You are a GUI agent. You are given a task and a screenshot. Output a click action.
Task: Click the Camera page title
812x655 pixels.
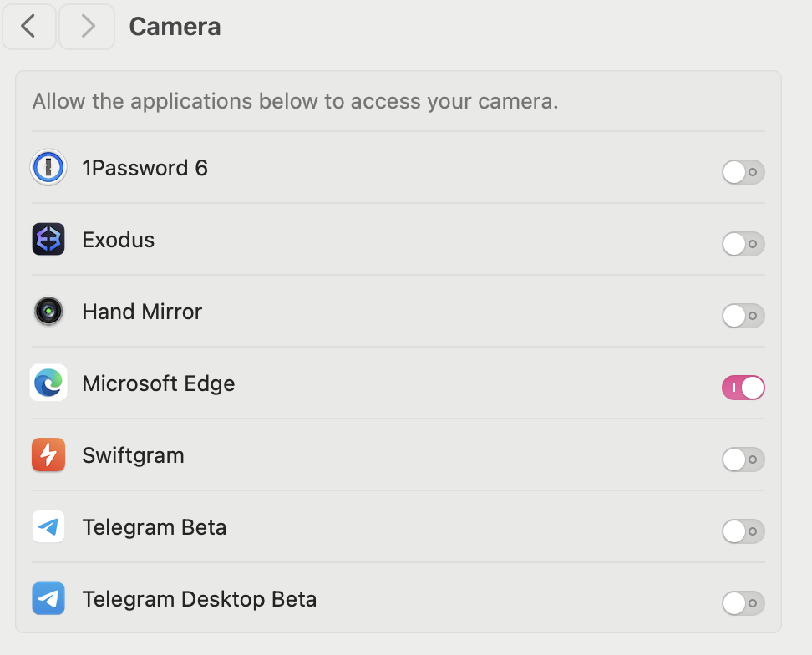point(175,27)
